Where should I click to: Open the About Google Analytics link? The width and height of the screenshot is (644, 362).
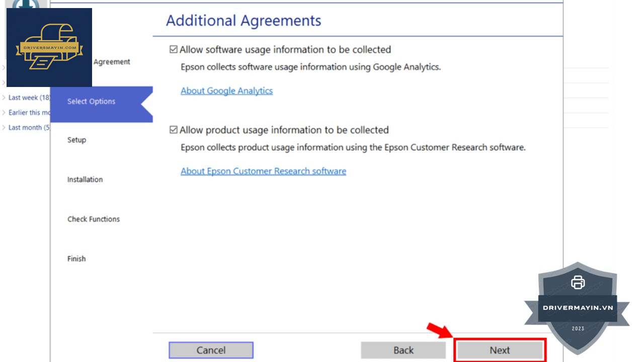(227, 91)
